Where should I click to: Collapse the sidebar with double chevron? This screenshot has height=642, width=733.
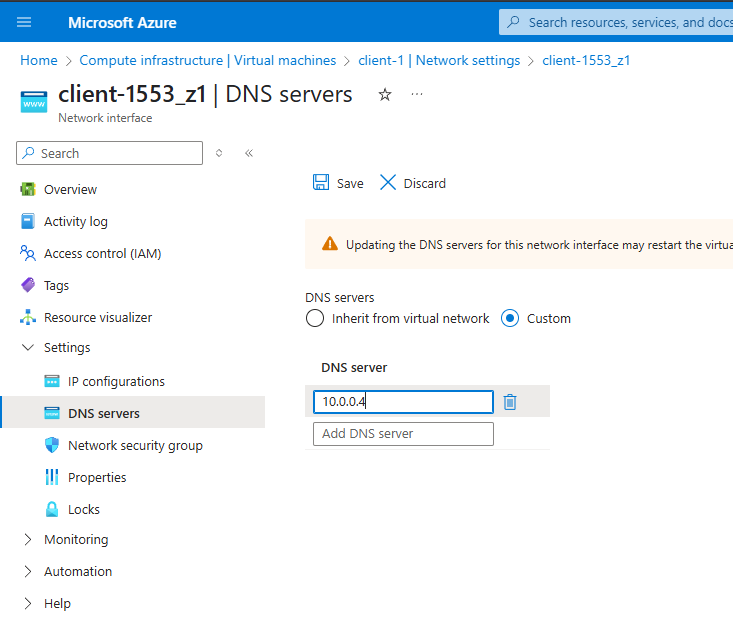[249, 153]
